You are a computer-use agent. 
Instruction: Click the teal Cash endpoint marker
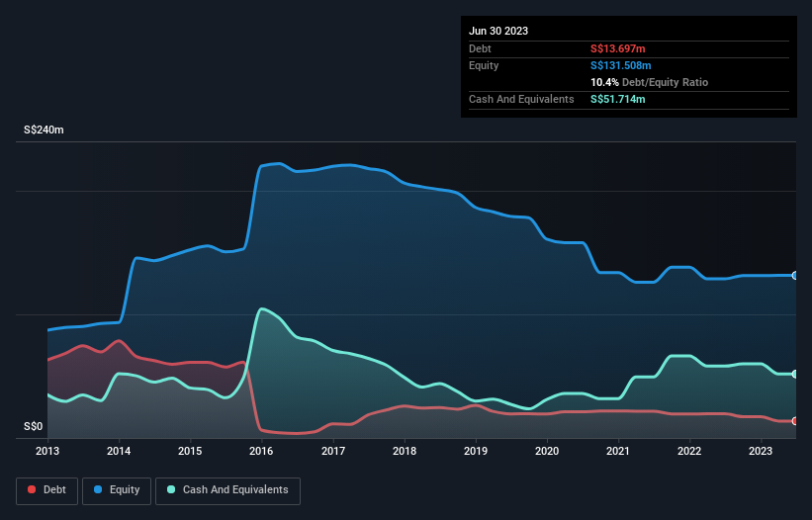click(x=795, y=374)
